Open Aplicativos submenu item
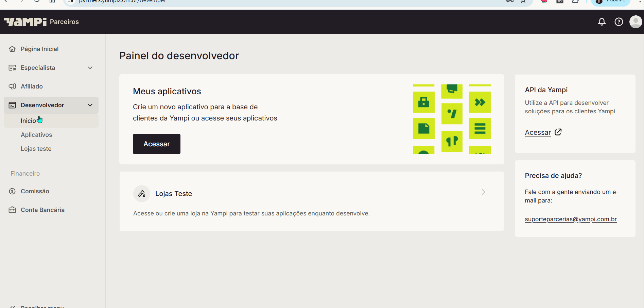This screenshot has width=644, height=308. 36,135
